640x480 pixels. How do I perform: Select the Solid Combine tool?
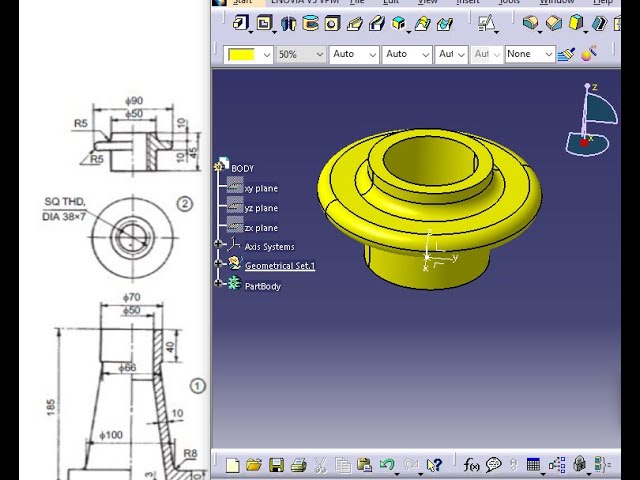398,23
